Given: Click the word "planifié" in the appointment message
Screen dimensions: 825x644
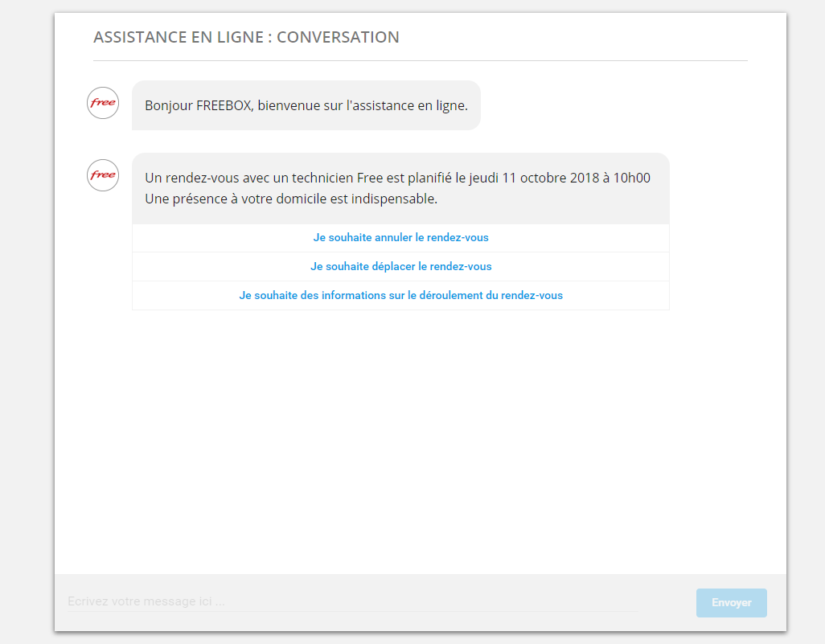Looking at the screenshot, I should click(x=430, y=178).
